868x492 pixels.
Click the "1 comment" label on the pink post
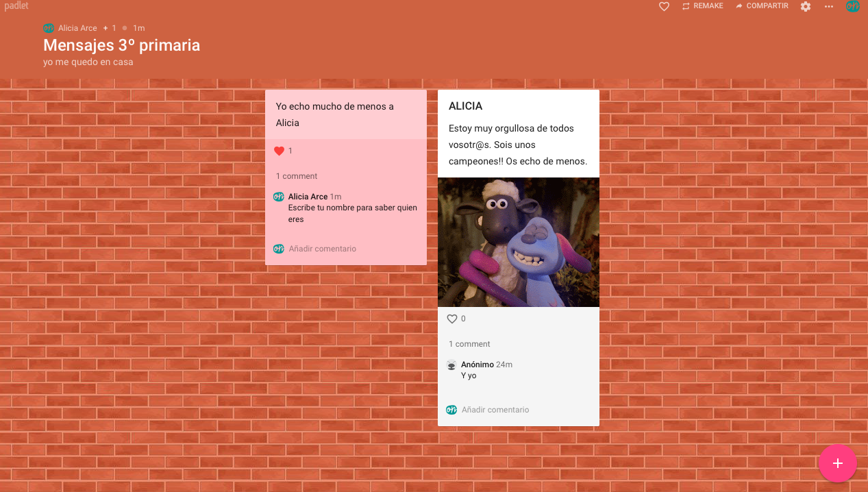coord(297,176)
